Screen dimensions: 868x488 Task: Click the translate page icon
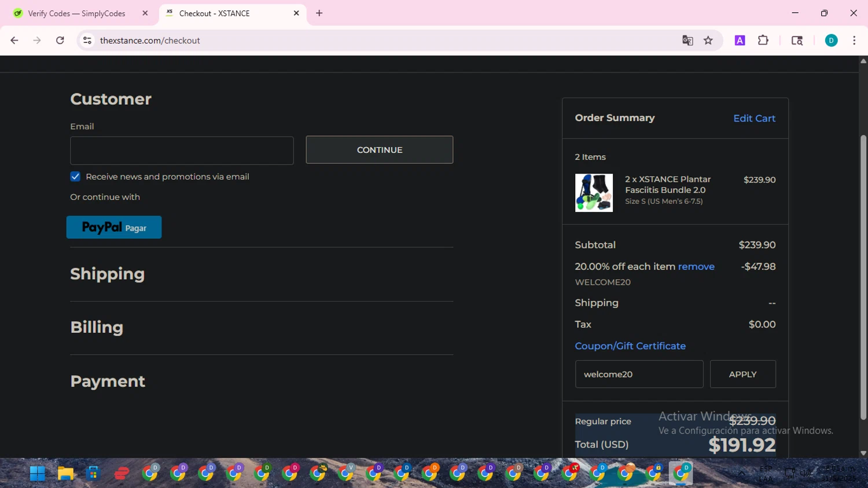click(x=687, y=41)
